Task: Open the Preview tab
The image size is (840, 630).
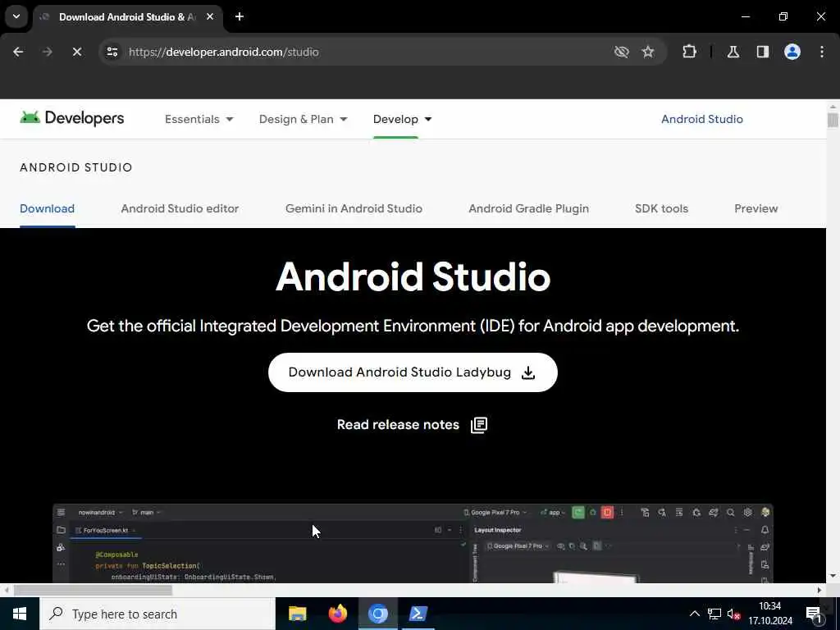Action: pyautogui.click(x=756, y=208)
